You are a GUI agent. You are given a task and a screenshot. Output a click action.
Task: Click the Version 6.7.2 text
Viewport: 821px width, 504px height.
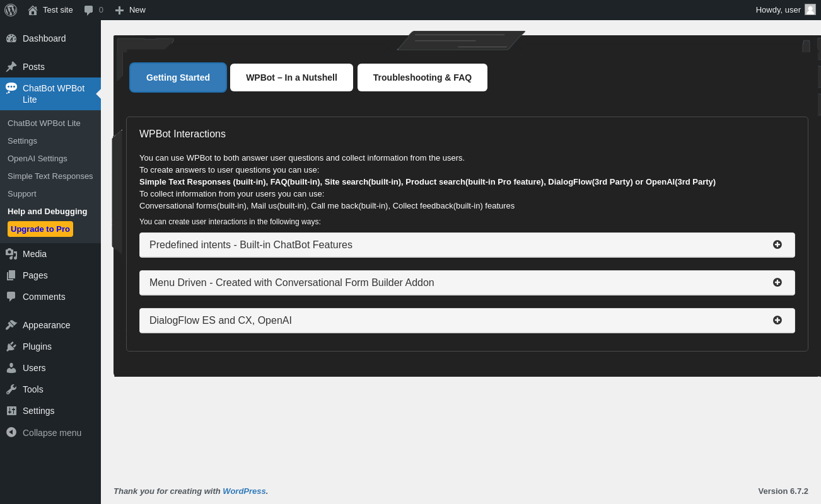pyautogui.click(x=783, y=491)
